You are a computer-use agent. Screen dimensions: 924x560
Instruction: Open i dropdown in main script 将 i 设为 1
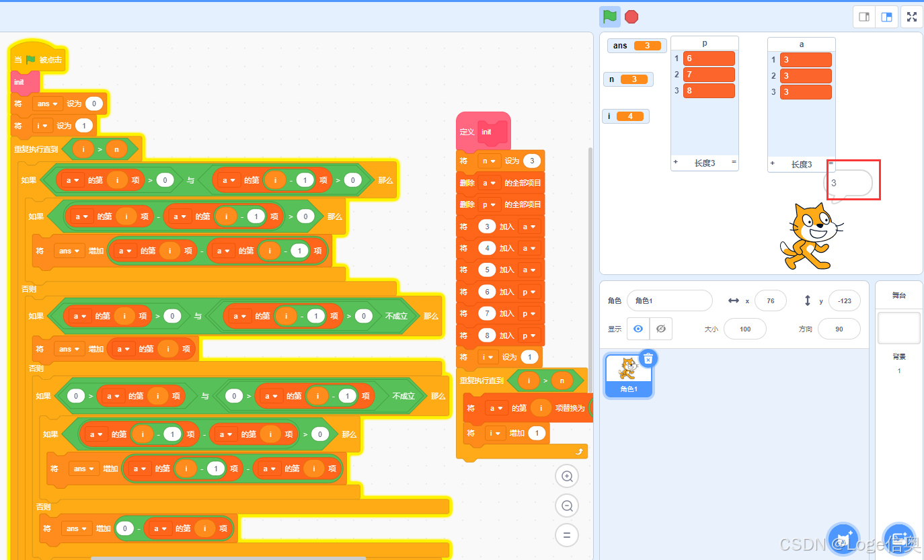[42, 126]
